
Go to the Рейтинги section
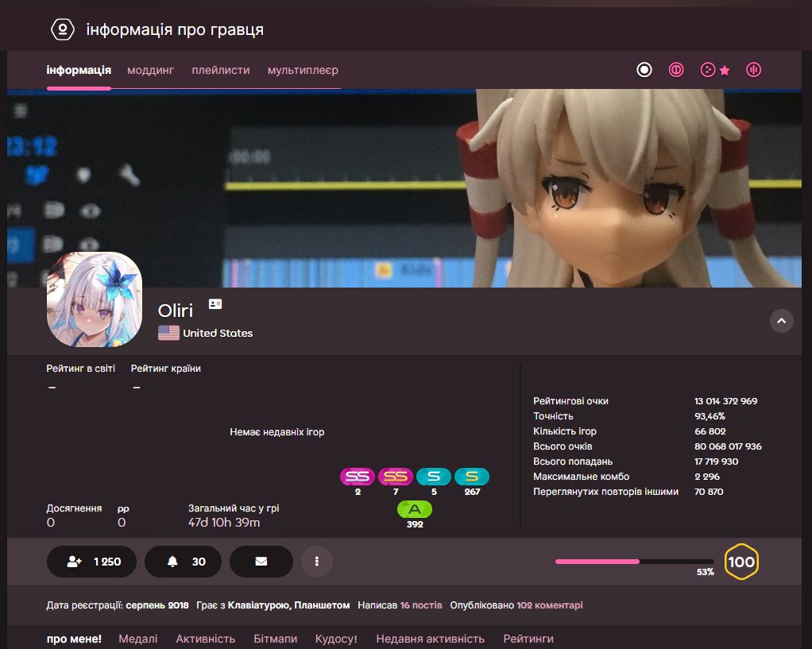528,639
